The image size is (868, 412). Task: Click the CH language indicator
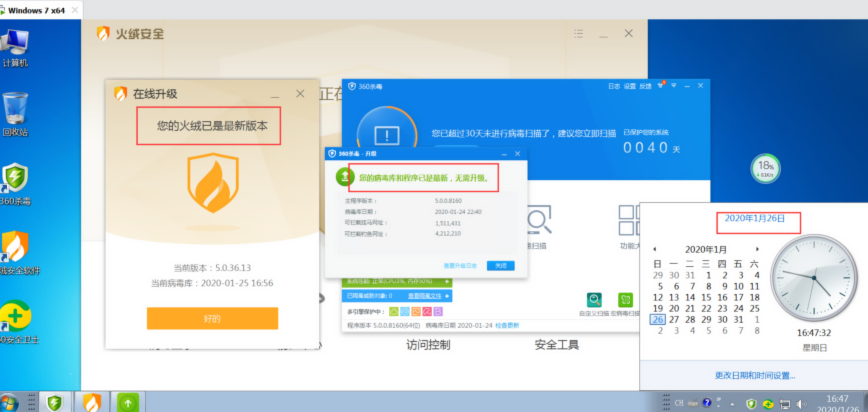click(x=679, y=403)
